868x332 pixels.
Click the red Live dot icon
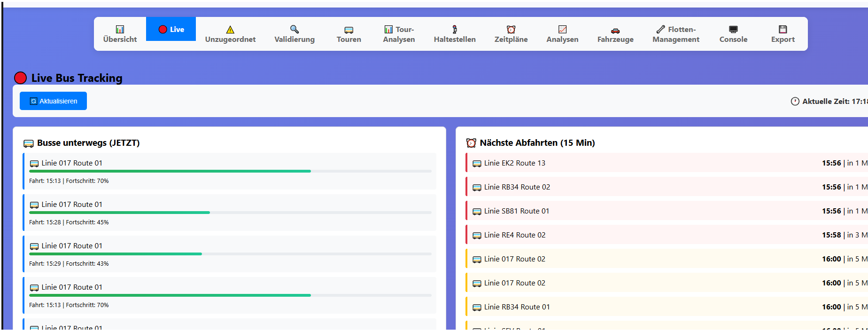pyautogui.click(x=163, y=29)
